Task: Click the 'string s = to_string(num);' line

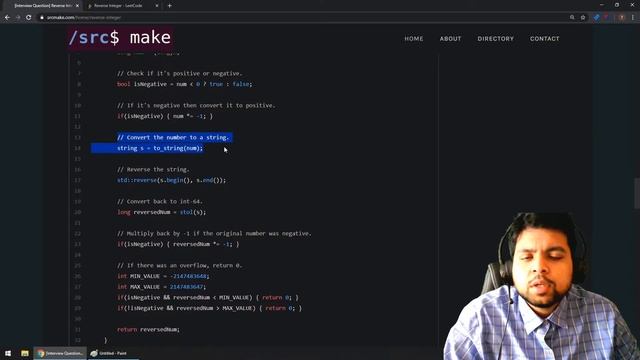Action: point(160,148)
